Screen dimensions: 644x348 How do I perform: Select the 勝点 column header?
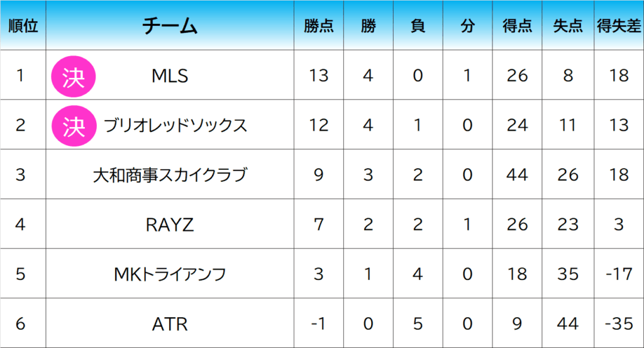(x=319, y=26)
